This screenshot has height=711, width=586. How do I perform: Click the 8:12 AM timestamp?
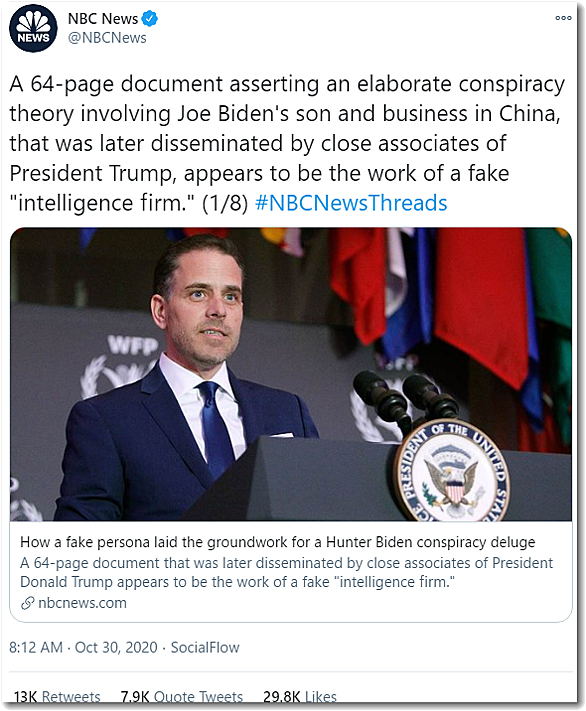tap(36, 647)
